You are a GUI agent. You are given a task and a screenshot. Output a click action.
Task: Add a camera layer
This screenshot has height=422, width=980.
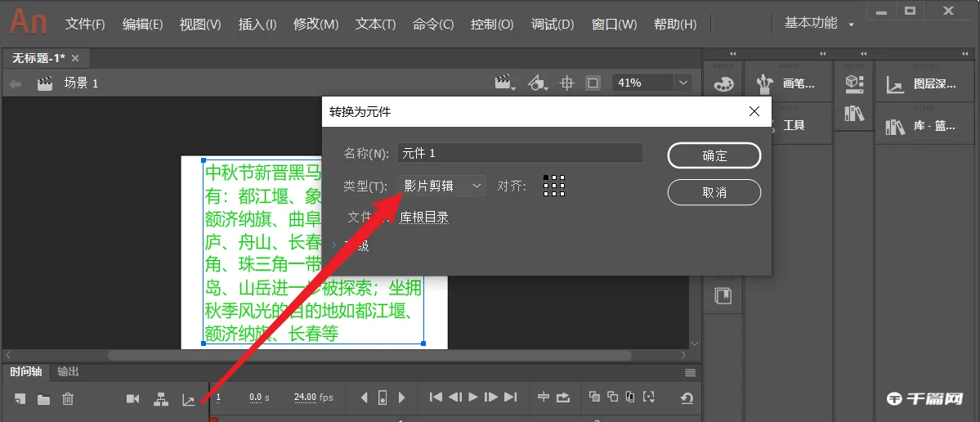point(132,398)
